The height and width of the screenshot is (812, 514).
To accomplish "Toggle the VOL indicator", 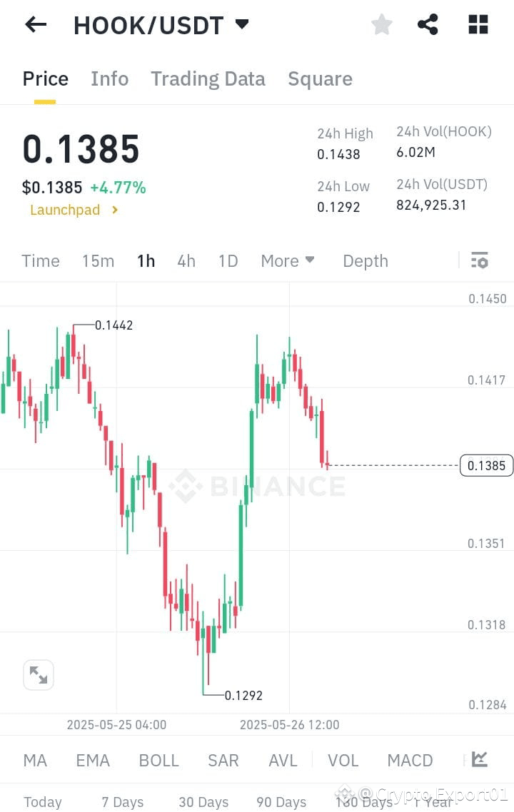I will [343, 761].
